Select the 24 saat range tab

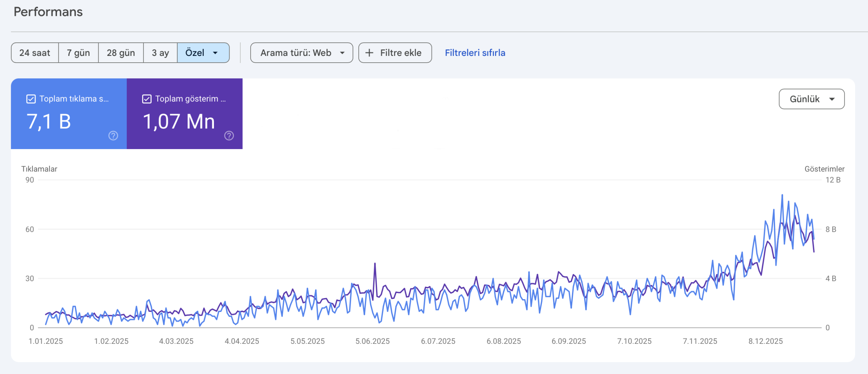35,53
